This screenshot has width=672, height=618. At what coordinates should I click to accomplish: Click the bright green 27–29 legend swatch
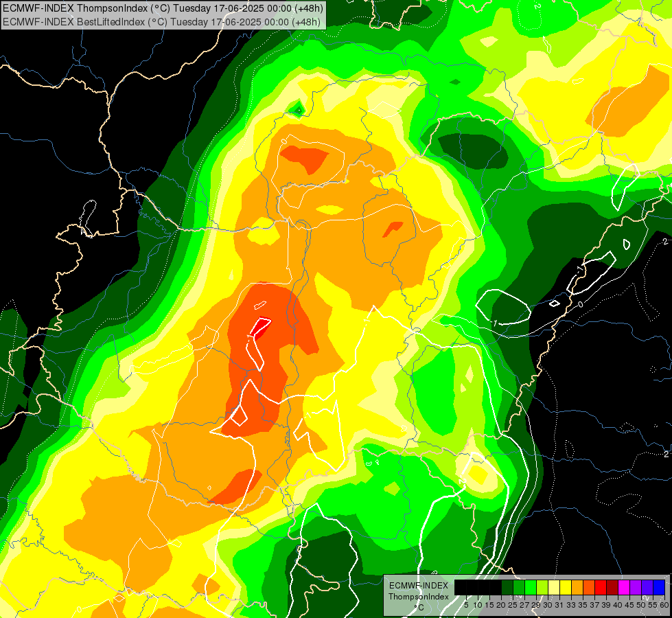point(531,587)
